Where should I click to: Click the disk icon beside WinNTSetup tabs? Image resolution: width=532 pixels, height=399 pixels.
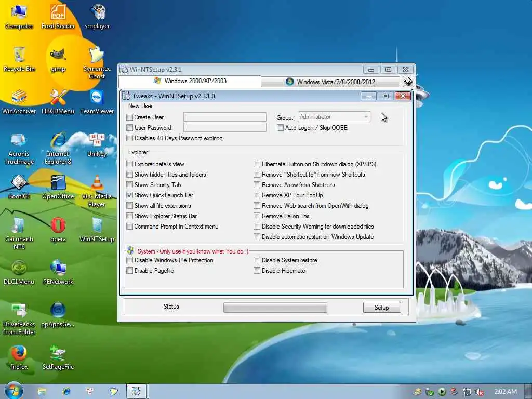[x=408, y=82]
